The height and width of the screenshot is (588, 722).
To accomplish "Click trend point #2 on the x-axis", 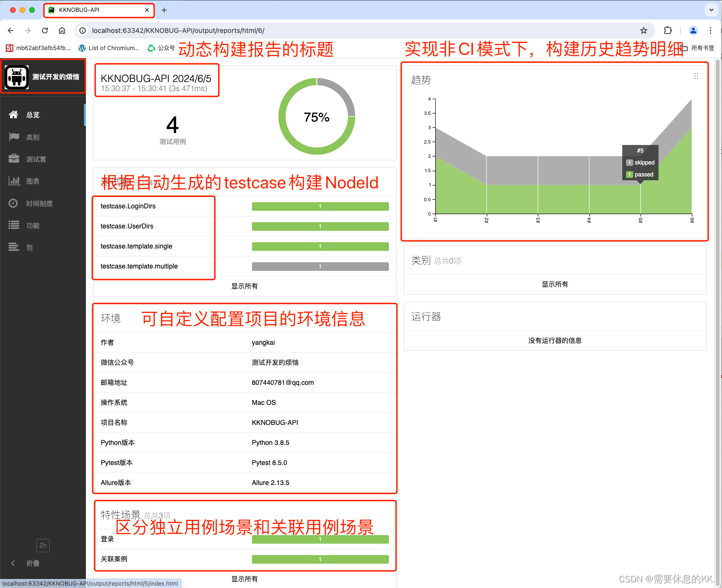I will [x=486, y=220].
